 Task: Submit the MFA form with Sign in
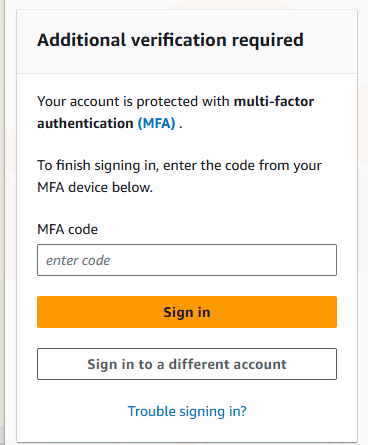tap(187, 312)
